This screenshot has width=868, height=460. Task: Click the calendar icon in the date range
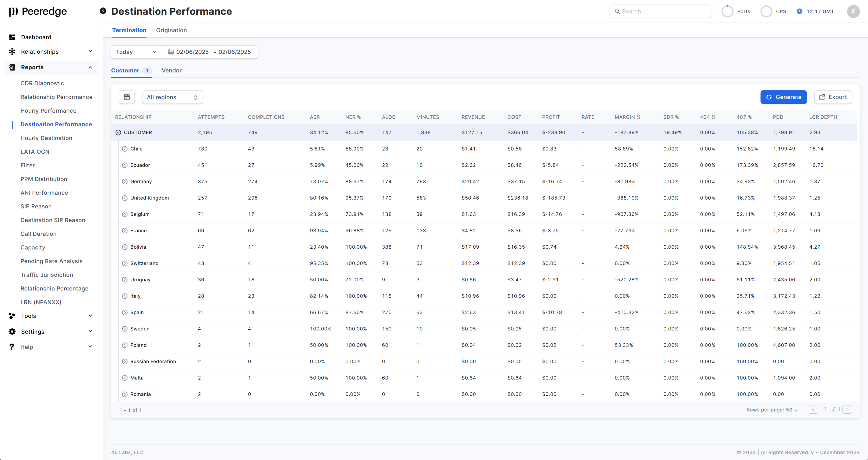(x=171, y=52)
